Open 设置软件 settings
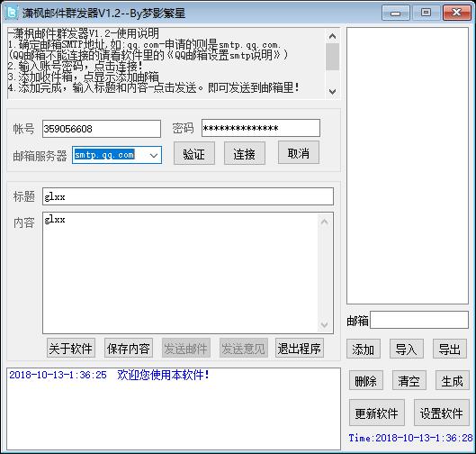The width and height of the screenshot is (476, 454). coord(442,413)
